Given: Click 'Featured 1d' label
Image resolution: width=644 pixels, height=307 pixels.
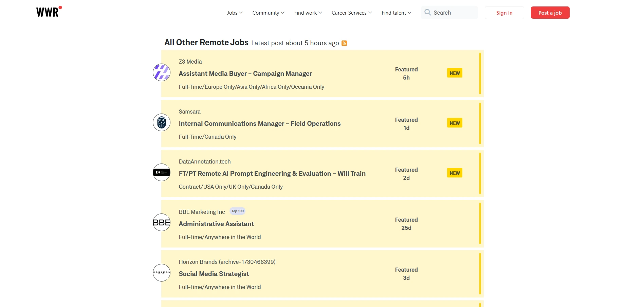Looking at the screenshot, I should [406, 124].
